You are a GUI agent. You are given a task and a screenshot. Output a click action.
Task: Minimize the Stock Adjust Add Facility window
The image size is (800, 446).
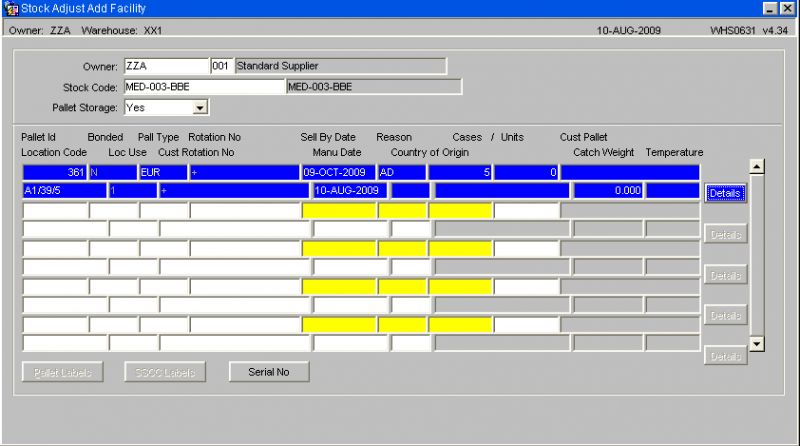tap(770, 8)
